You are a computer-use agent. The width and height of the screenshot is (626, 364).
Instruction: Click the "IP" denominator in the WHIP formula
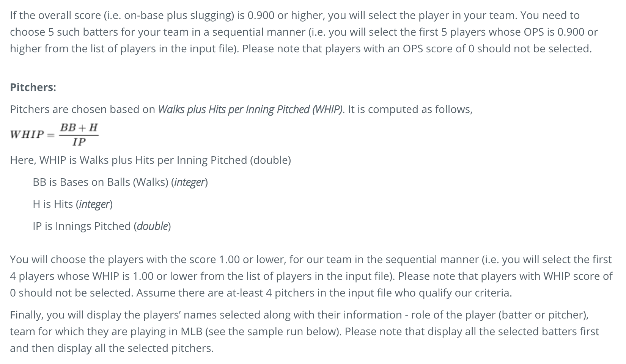(79, 142)
